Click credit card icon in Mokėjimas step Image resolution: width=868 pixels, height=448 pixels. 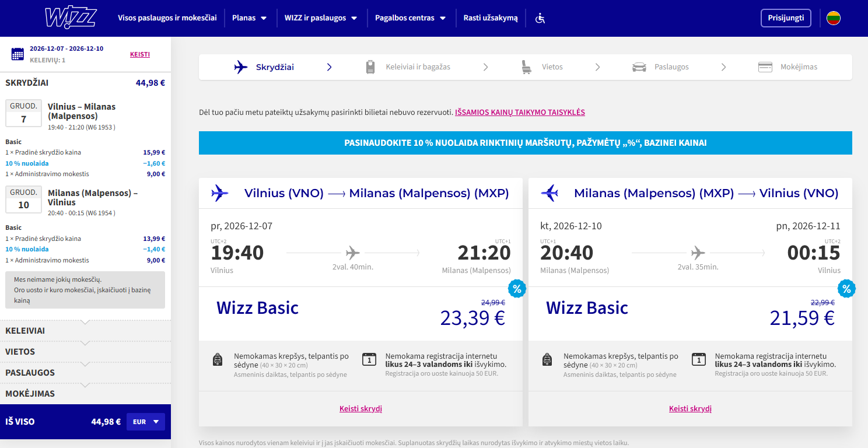pos(765,67)
